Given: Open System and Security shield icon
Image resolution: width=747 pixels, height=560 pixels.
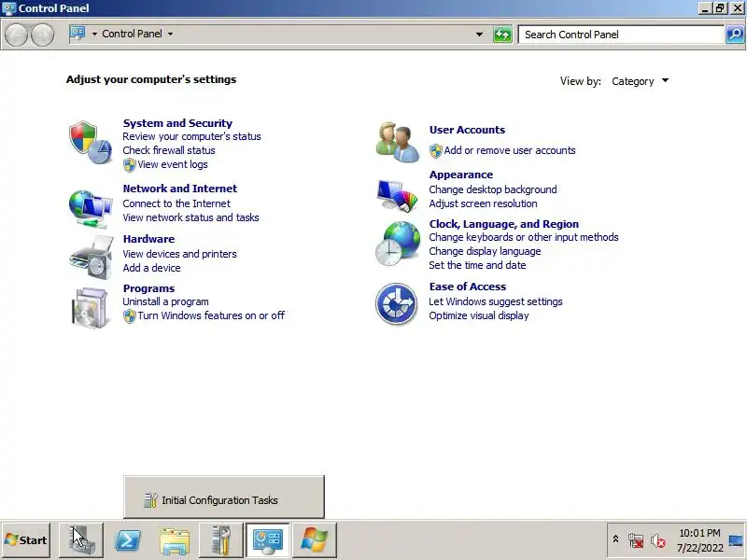Looking at the screenshot, I should (91, 143).
